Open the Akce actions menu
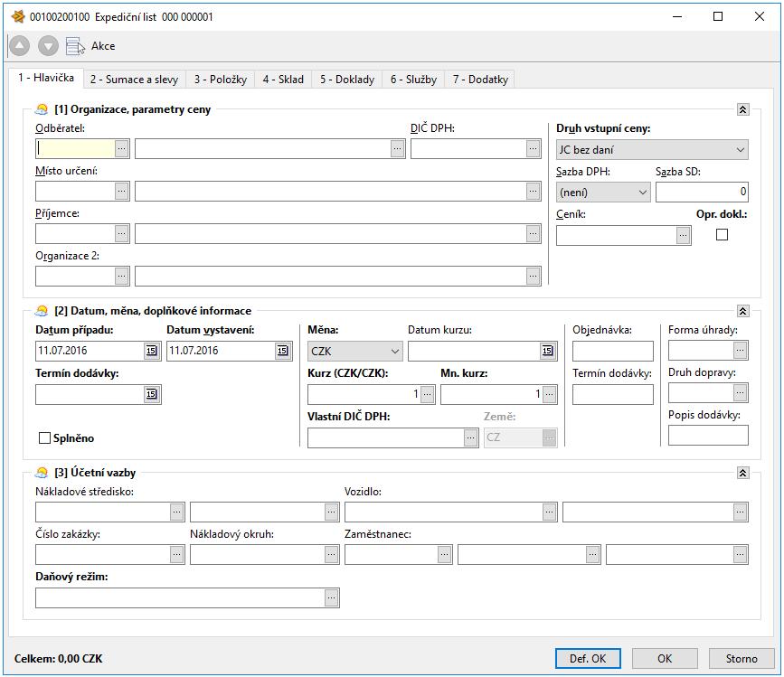The image size is (784, 677). pyautogui.click(x=90, y=46)
